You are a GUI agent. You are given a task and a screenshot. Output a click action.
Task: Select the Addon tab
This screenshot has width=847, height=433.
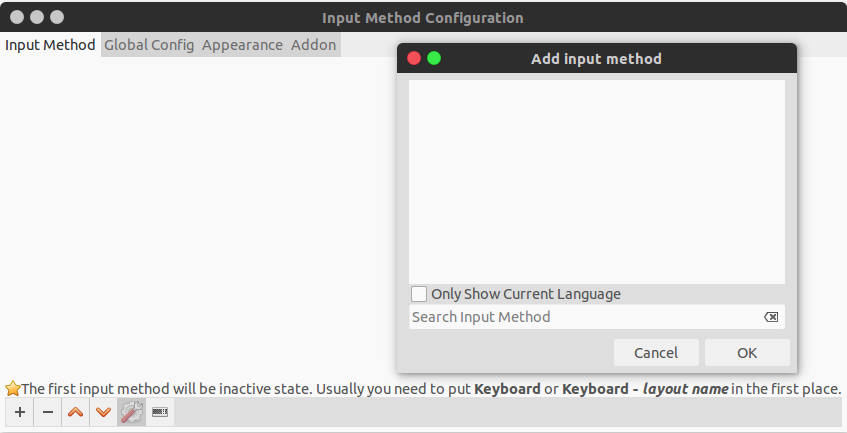[x=313, y=45]
